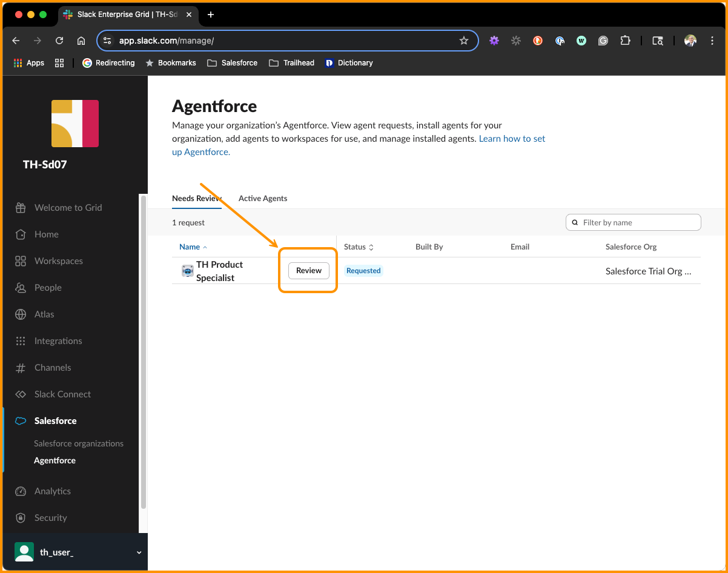The image size is (728, 573).
Task: Click the Review button for TH Product Specialist
Action: 308,271
